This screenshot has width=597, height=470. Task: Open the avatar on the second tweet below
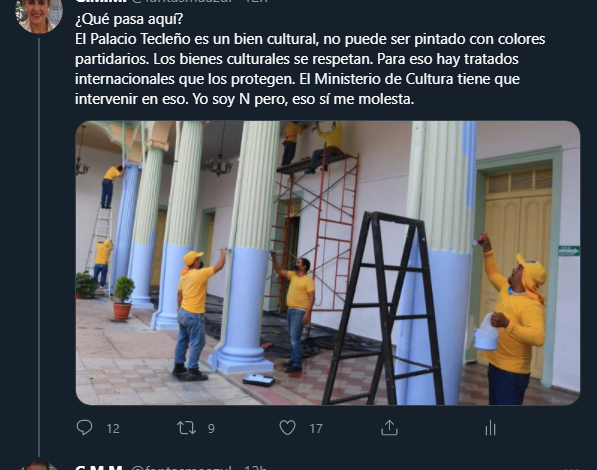pyautogui.click(x=39, y=466)
